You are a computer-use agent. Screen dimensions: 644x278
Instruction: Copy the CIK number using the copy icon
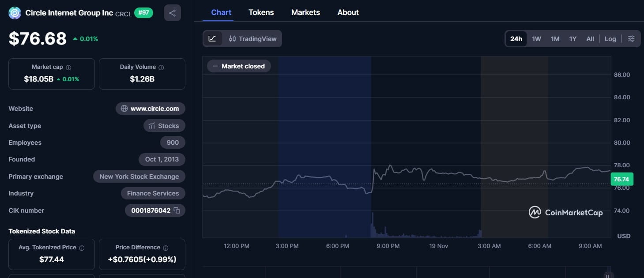pyautogui.click(x=177, y=210)
